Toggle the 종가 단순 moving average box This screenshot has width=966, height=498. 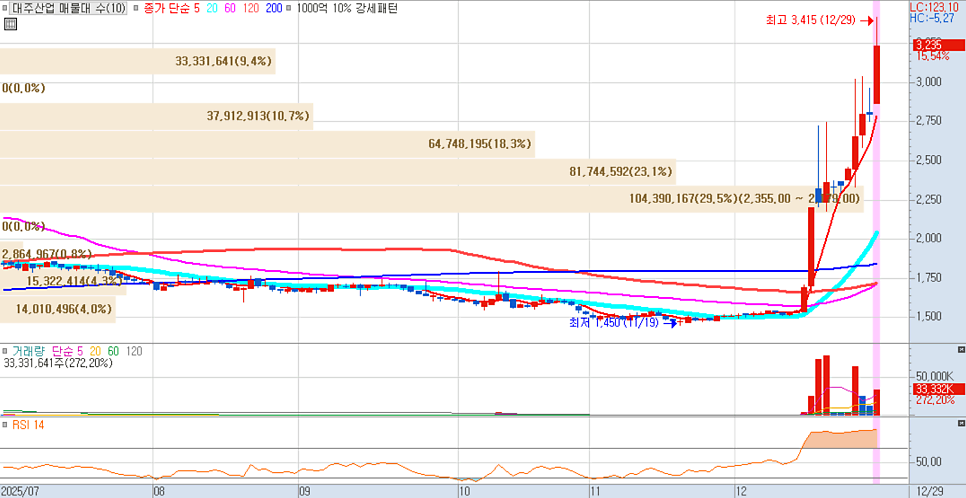point(136,9)
